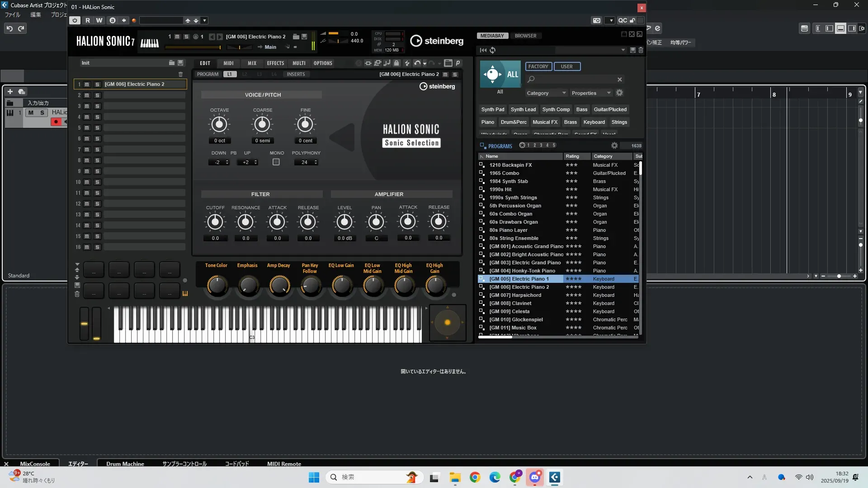Screen dimensions: 868x488
Task: Click the undo arrow in HALion toolbar
Action: [417, 63]
